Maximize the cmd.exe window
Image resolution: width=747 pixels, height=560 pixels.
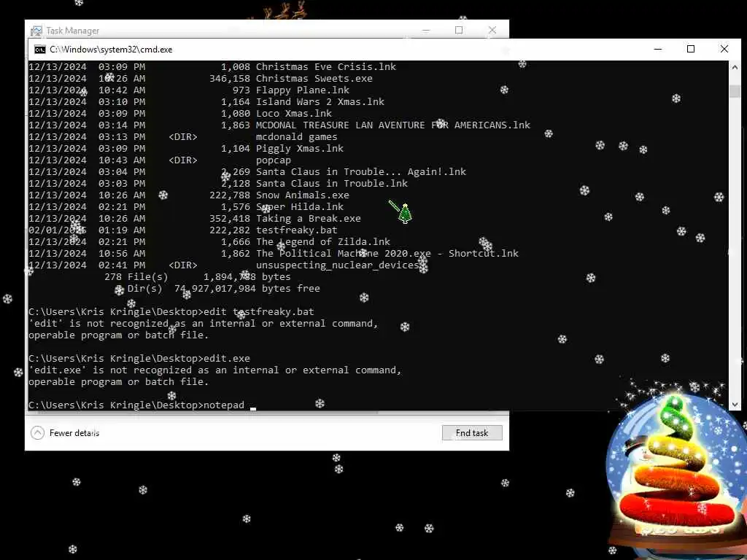(x=691, y=49)
